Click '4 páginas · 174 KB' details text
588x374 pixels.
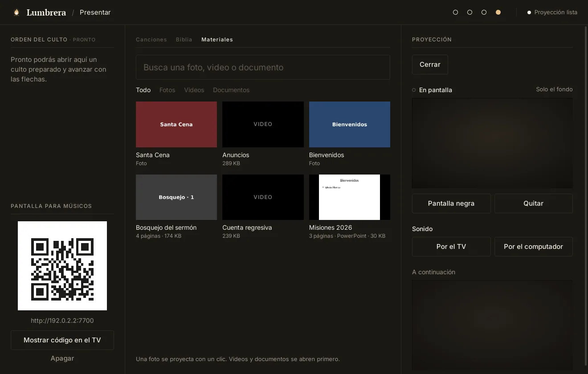pos(159,236)
